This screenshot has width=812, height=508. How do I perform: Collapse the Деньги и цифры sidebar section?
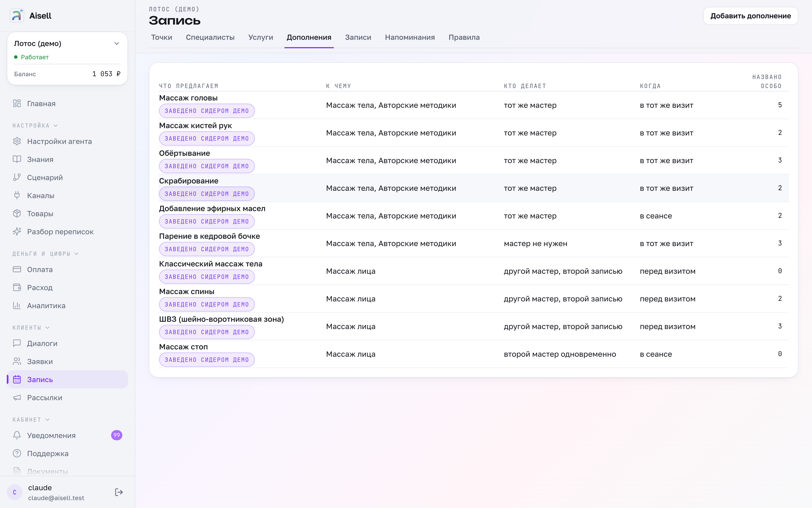(x=46, y=254)
